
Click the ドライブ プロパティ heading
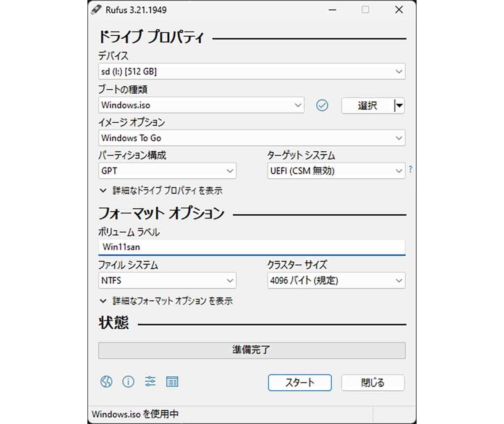coord(151,37)
